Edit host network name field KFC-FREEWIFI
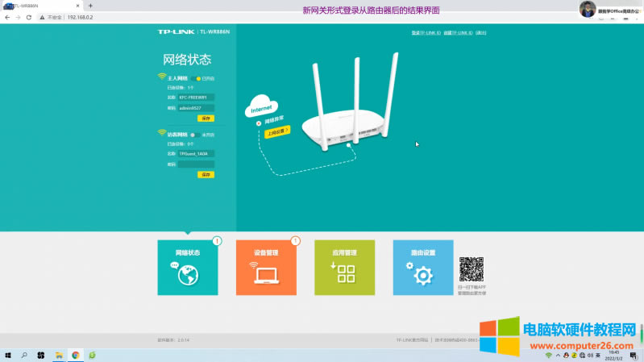This screenshot has height=362, width=644. click(x=196, y=98)
